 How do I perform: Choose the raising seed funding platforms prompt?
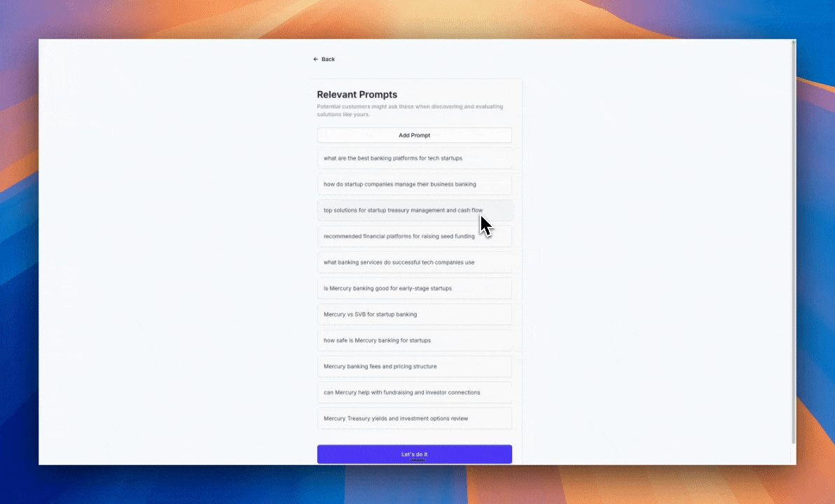[414, 237]
